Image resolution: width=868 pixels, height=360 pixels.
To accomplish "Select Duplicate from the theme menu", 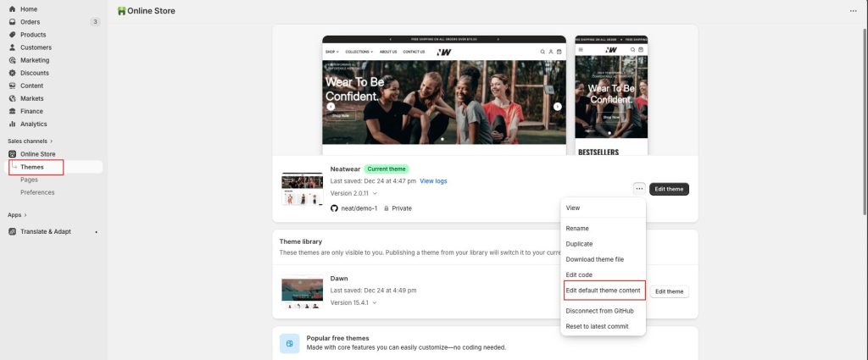I will [579, 244].
